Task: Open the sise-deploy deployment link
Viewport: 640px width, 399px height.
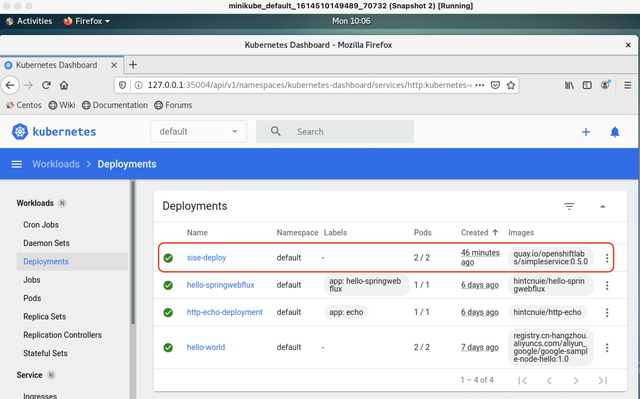Action: 207,258
